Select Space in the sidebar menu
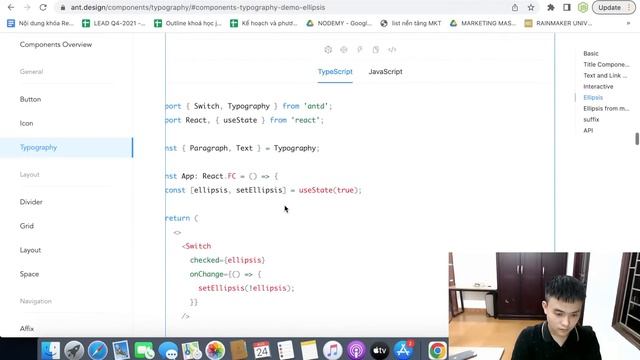This screenshot has height=360, width=640. (67, 274)
